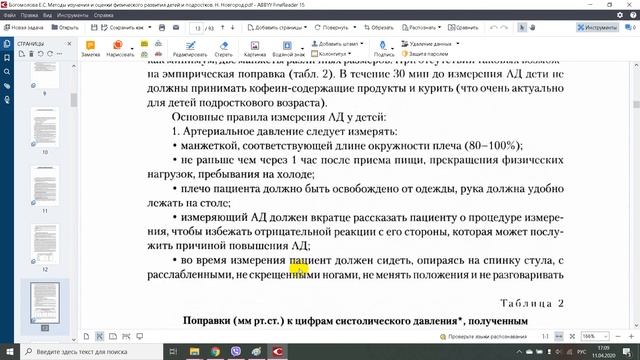The height and width of the screenshot is (360, 640).
Task: Click Проверьте языки распознавания message
Action: click(x=483, y=336)
